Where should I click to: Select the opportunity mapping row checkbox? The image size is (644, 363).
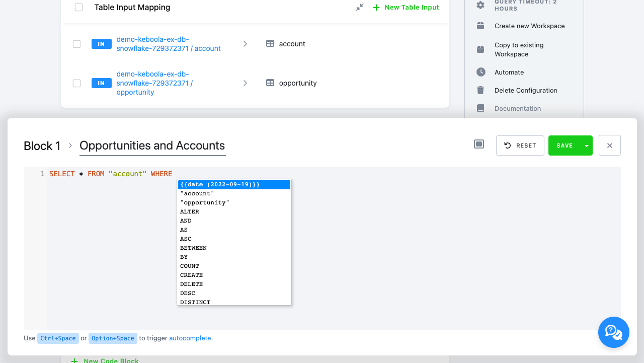[x=76, y=83]
